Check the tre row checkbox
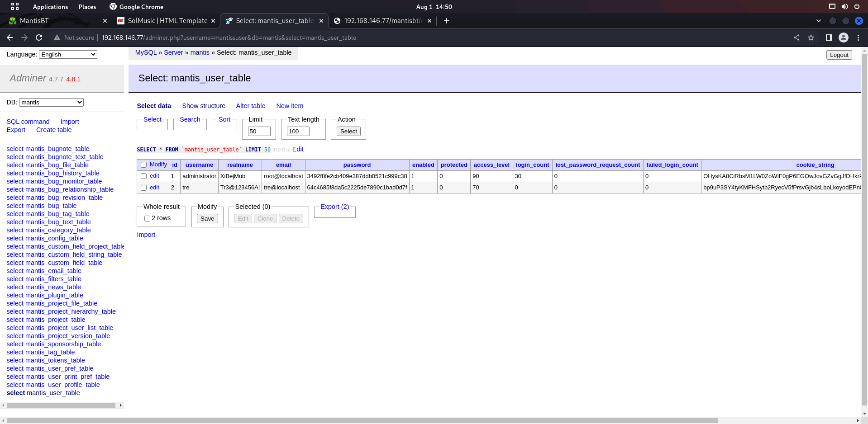868x424 pixels. click(143, 188)
